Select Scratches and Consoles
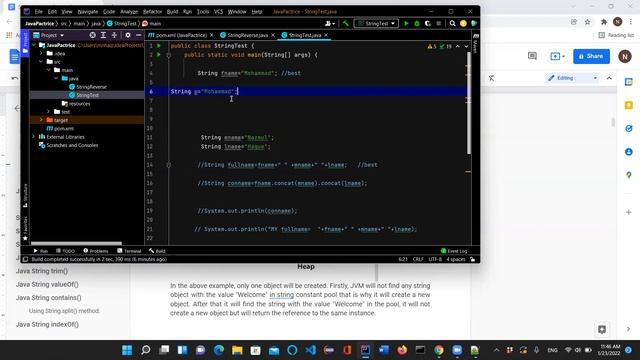Image resolution: width=640 pixels, height=360 pixels. [68, 145]
